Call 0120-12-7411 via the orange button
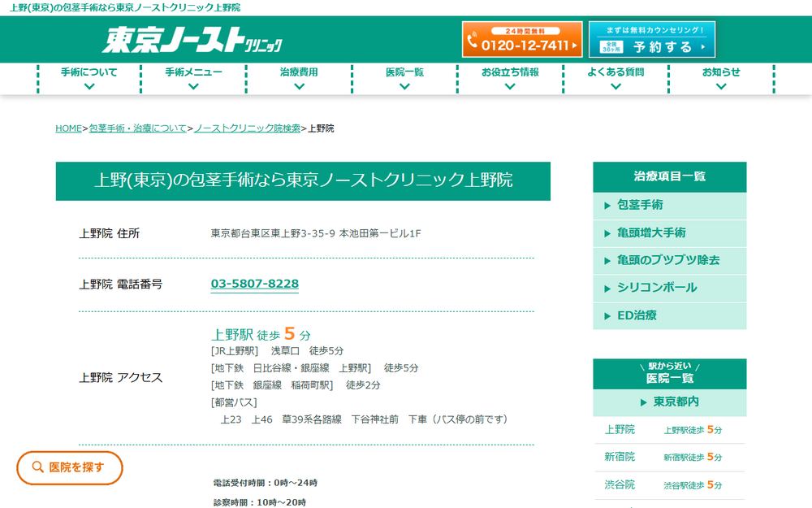Screen dimensions: 812x508 point(522,39)
